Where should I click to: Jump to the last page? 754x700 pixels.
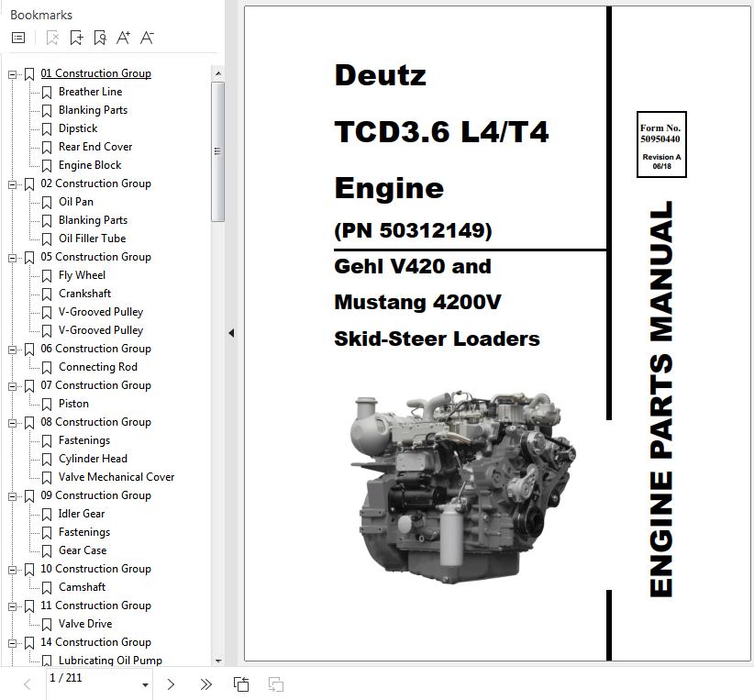205,684
